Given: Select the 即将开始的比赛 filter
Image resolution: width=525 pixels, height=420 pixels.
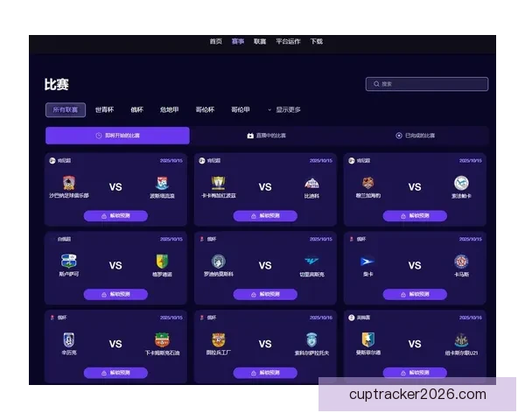Looking at the screenshot, I should (x=117, y=136).
